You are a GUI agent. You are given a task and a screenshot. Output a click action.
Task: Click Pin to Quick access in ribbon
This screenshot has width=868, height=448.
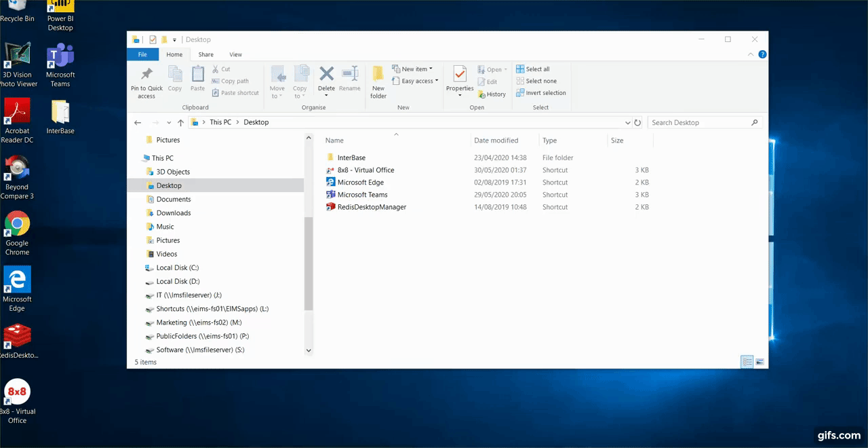point(146,83)
